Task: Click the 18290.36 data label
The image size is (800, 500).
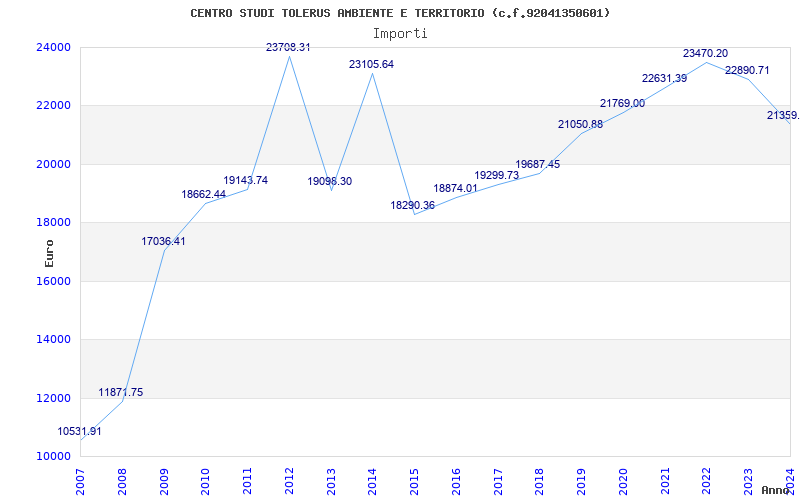Action: click(x=413, y=205)
